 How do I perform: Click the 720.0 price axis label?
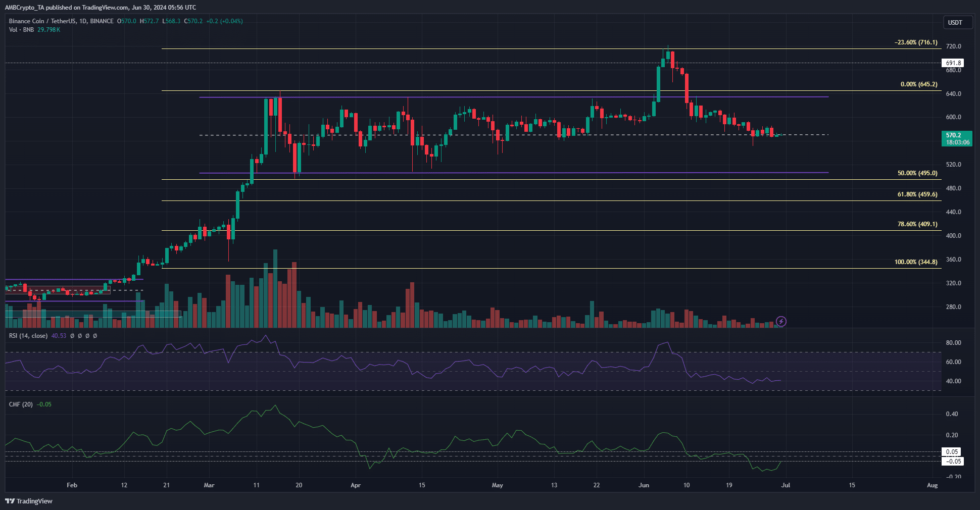pyautogui.click(x=953, y=46)
